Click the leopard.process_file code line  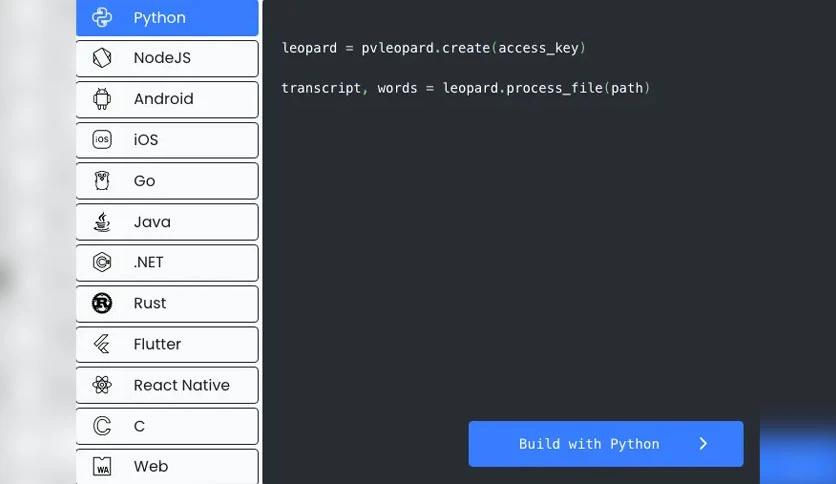tap(466, 88)
